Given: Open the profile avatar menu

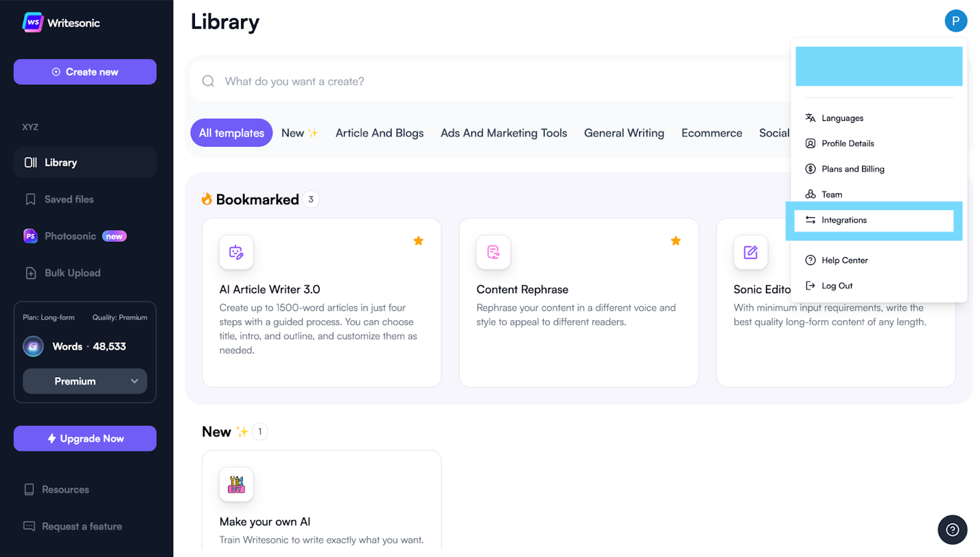Looking at the screenshot, I should click(955, 21).
